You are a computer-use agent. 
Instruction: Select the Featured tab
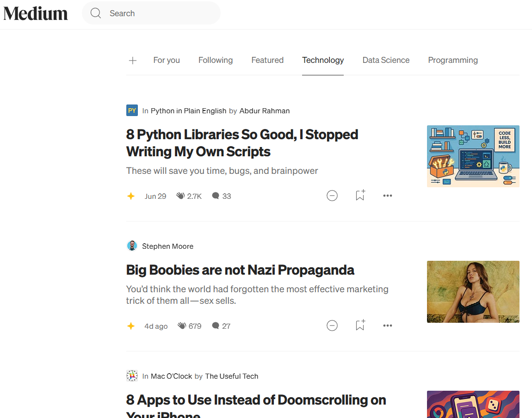[x=267, y=60]
